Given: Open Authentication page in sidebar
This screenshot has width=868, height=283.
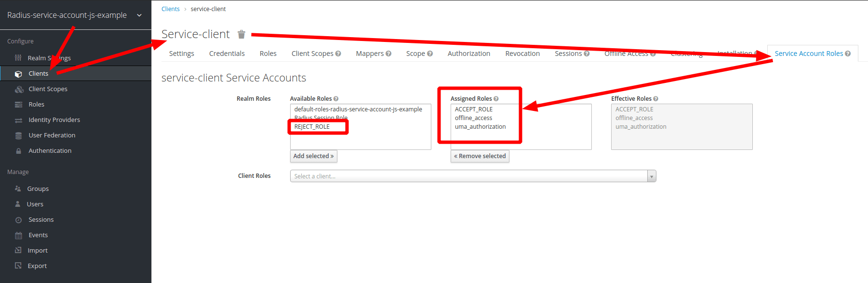Looking at the screenshot, I should [50, 151].
